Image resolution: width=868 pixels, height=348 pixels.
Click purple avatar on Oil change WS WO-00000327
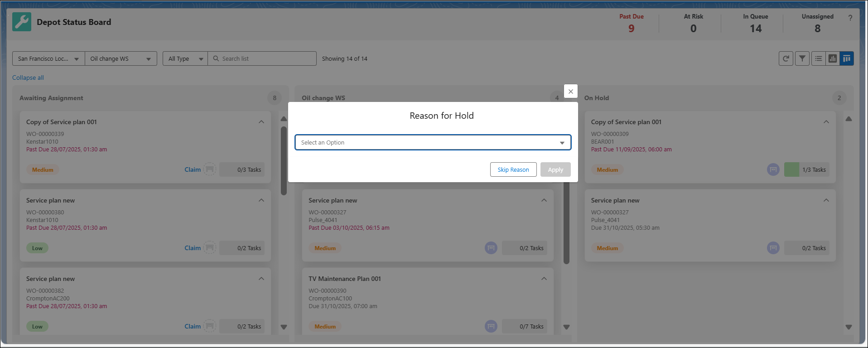(491, 248)
